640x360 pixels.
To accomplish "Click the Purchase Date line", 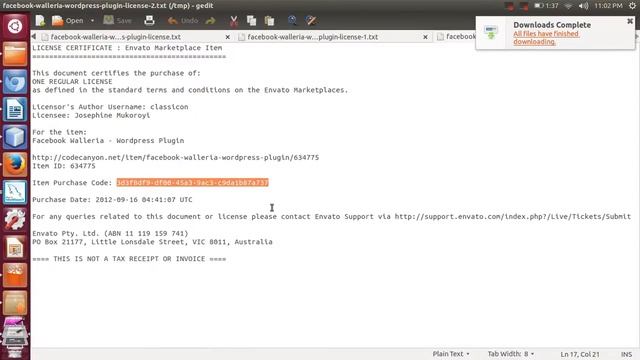I will coord(112,200).
